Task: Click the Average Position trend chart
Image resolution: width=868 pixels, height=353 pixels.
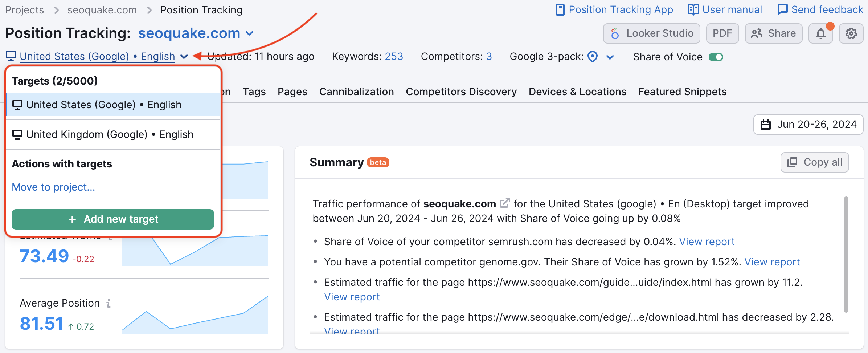Action: click(195, 315)
